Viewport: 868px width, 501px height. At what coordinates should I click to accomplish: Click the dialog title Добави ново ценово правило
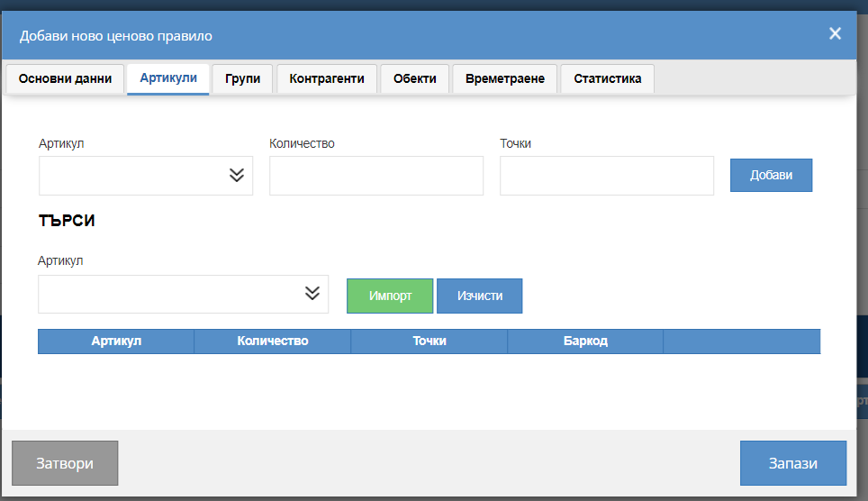115,36
